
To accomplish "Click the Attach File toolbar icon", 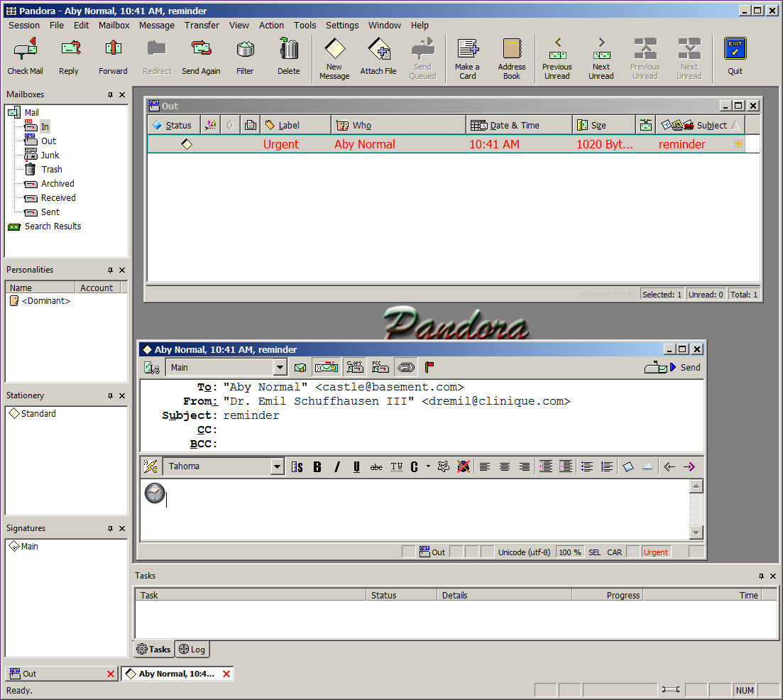I will point(378,55).
